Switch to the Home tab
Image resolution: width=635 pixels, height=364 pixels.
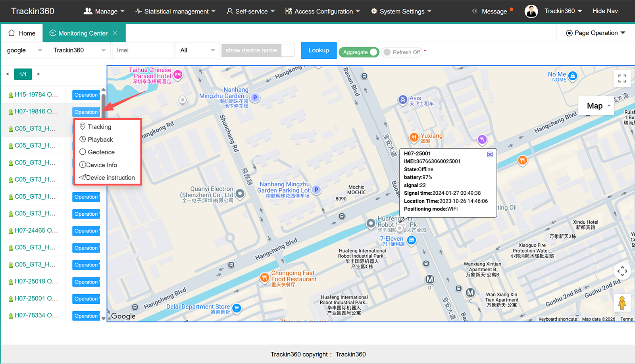(x=22, y=33)
